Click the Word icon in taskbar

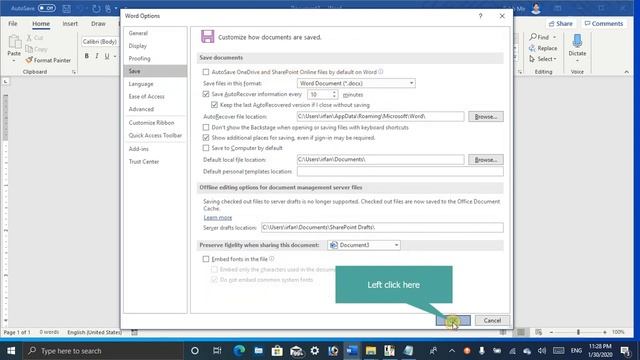point(352,351)
